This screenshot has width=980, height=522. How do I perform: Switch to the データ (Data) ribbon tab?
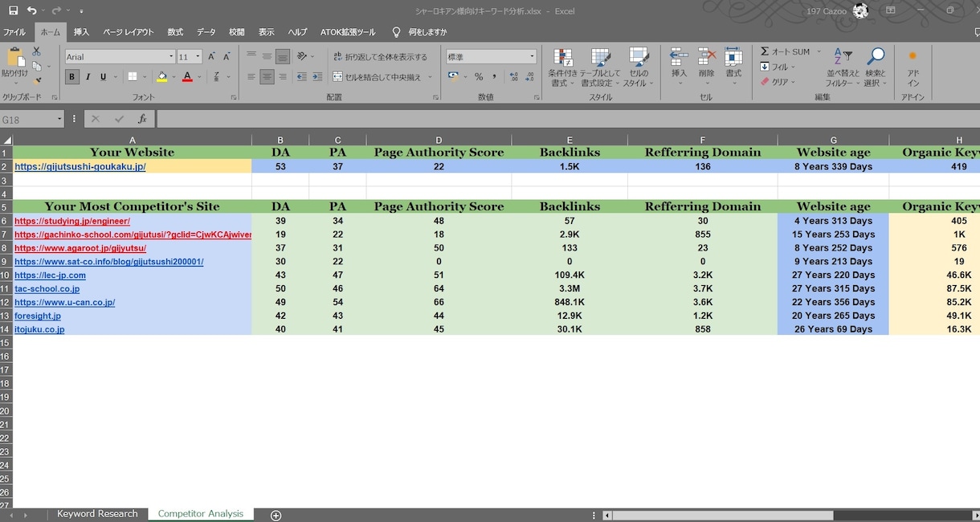(206, 32)
